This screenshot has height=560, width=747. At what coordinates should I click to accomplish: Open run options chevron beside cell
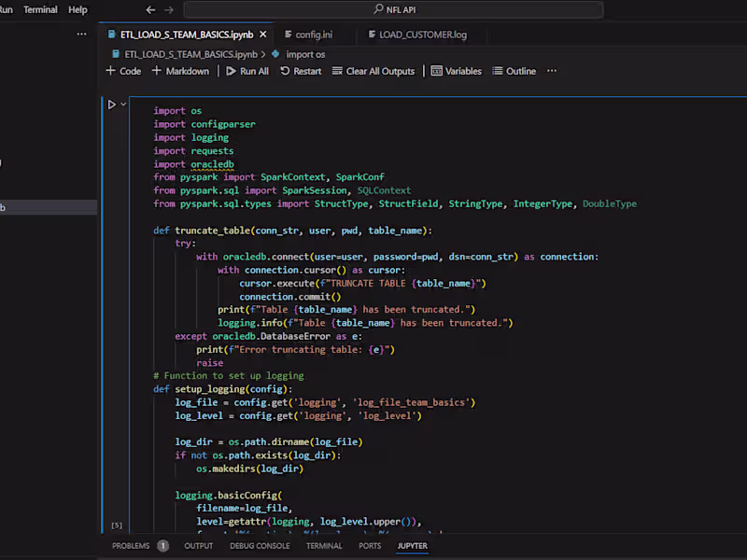point(123,105)
